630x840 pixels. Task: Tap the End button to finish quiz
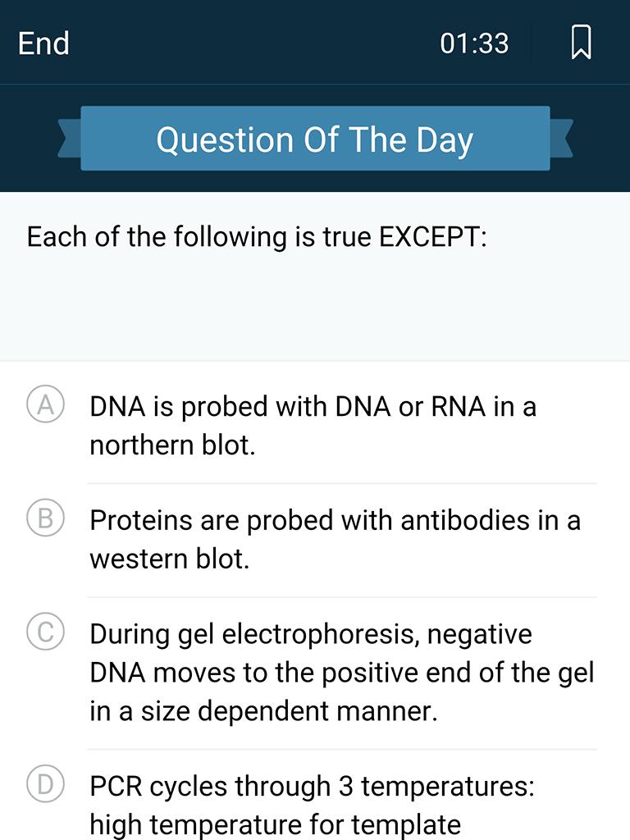(43, 43)
